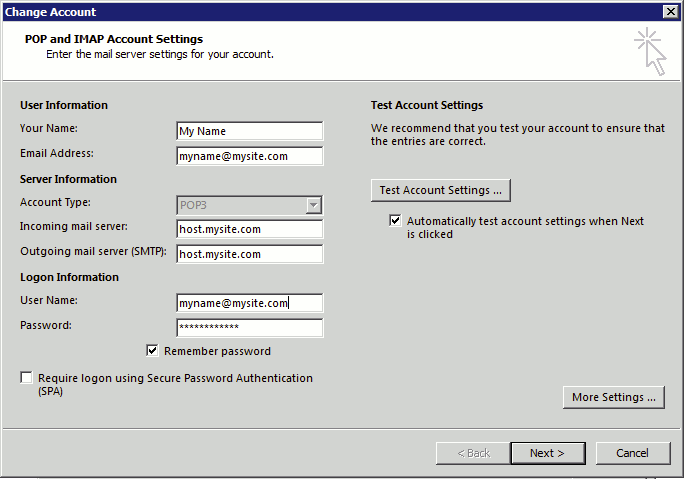The image size is (686, 479).
Task: Open the More Settings dialog
Action: click(x=614, y=397)
